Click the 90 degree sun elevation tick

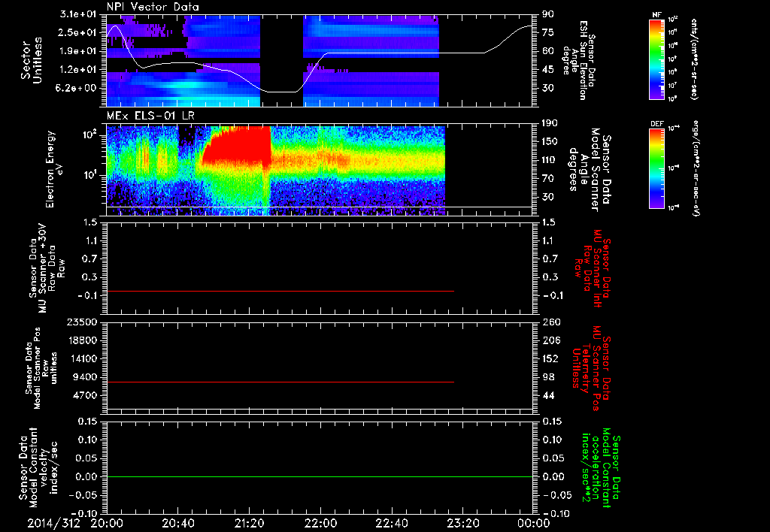pos(548,14)
